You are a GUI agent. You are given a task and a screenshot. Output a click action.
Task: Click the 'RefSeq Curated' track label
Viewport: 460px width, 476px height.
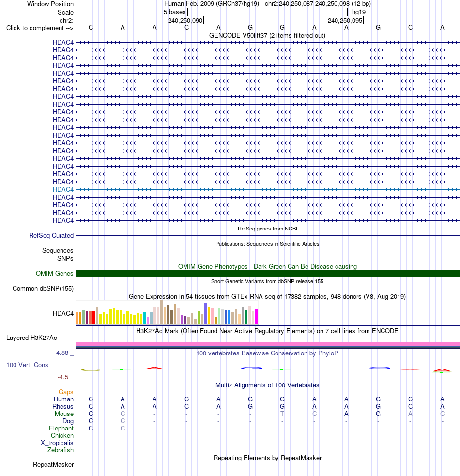(x=51, y=235)
